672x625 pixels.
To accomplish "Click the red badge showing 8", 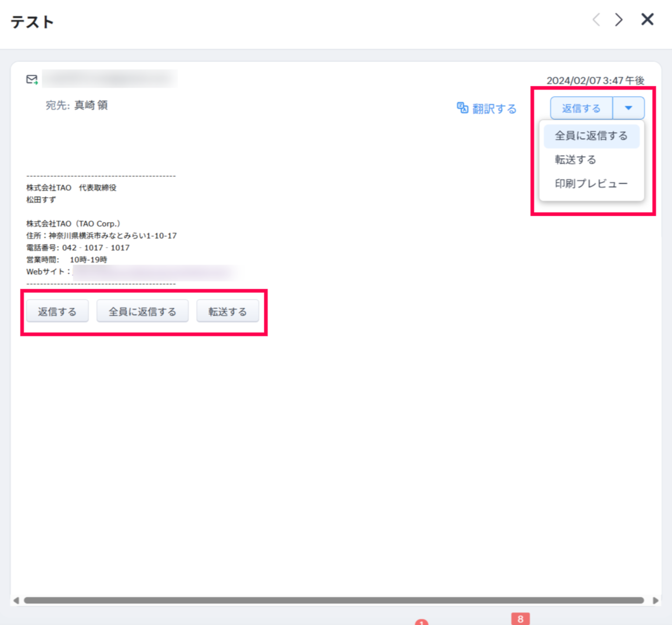I will pyautogui.click(x=520, y=619).
